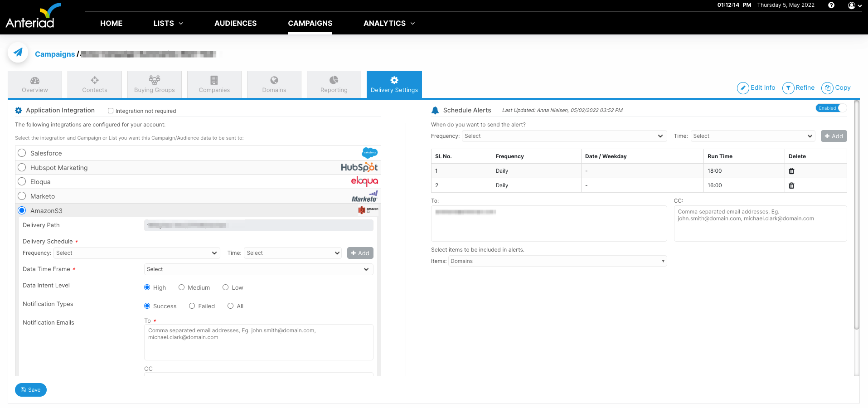Select the Salesforce integration radio
868x408 pixels.
click(x=22, y=153)
